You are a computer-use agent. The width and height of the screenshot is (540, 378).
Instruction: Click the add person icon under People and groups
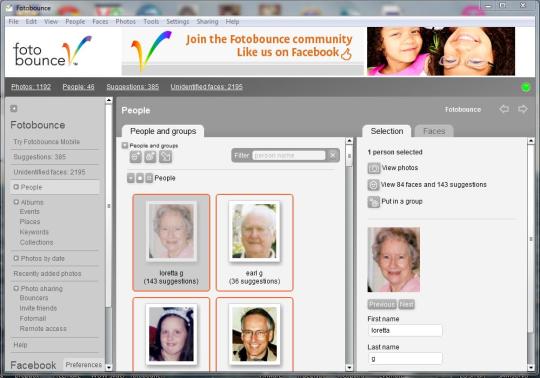[x=136, y=157]
